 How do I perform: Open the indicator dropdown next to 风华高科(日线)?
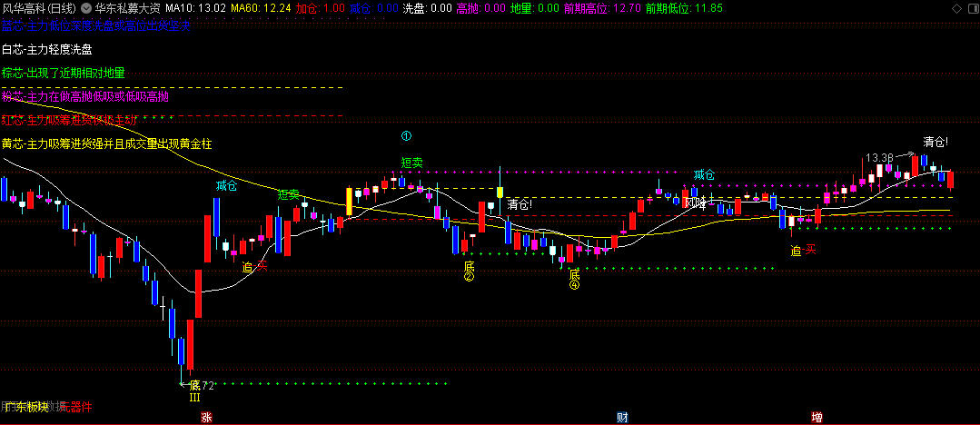(85, 8)
